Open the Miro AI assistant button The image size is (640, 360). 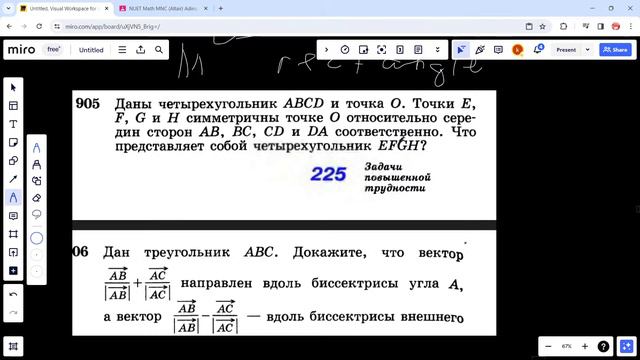coord(627,346)
